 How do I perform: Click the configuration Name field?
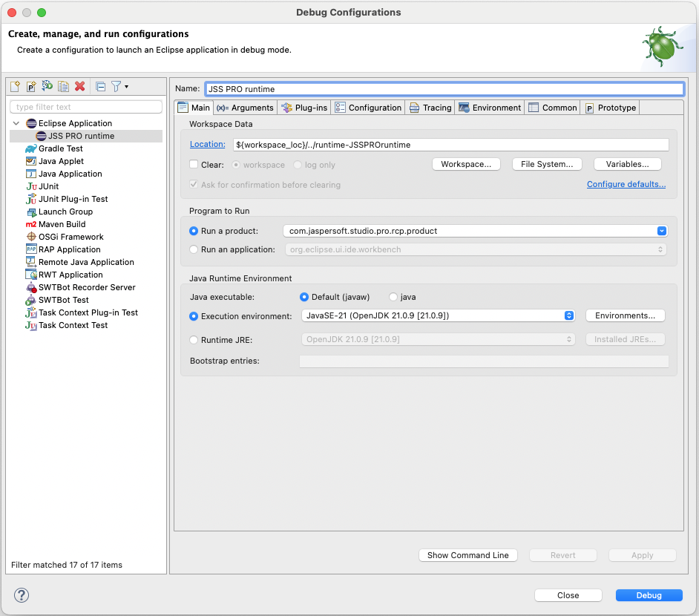click(x=444, y=89)
